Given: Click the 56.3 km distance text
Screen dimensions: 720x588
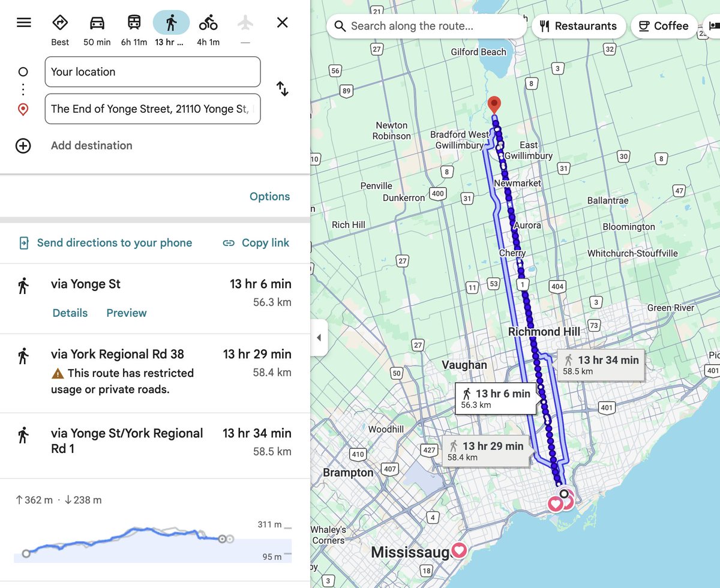Looking at the screenshot, I should [272, 302].
